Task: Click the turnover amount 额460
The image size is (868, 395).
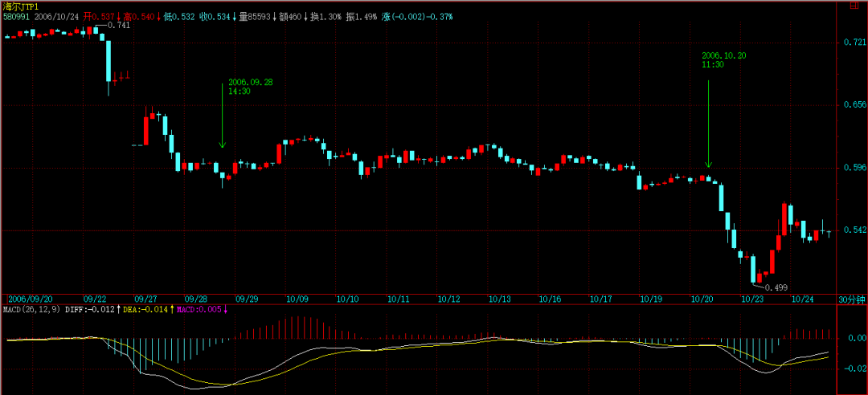Action: 290,17
